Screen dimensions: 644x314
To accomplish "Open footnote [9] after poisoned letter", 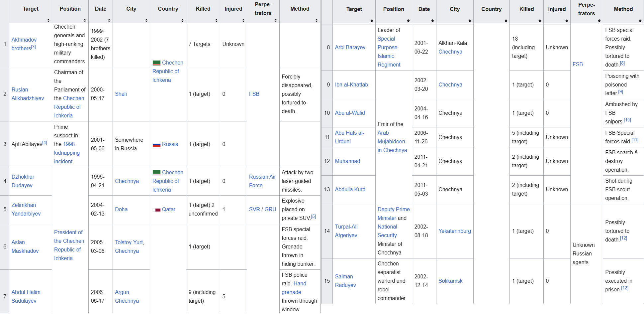I will pyautogui.click(x=620, y=92).
